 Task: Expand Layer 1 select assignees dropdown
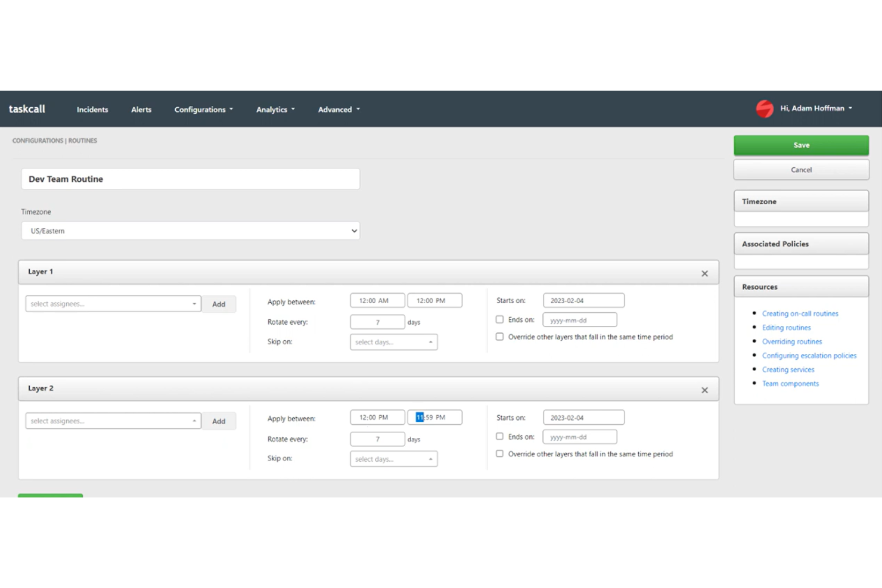113,304
